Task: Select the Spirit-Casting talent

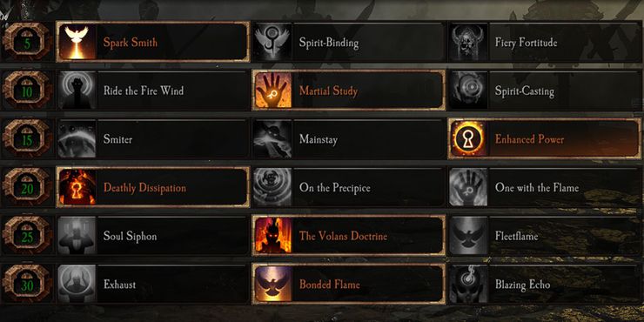Action: 545,91
